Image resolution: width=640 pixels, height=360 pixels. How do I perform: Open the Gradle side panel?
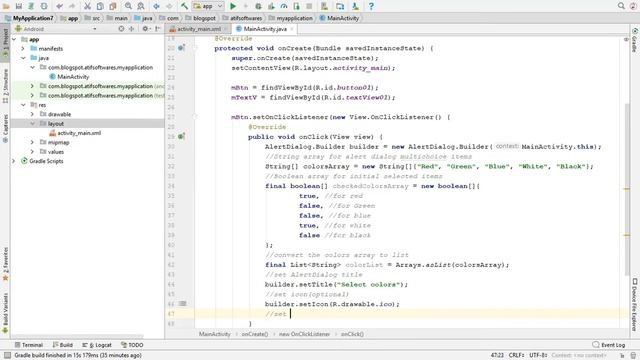click(x=635, y=40)
